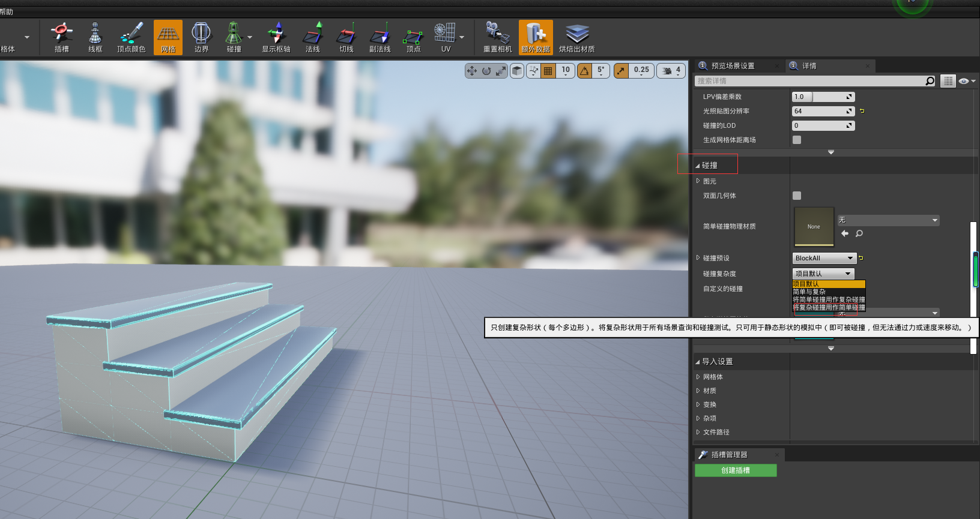Enable 生成网格体距离场 checkbox
Viewport: 980px width, 519px height.
click(x=797, y=140)
